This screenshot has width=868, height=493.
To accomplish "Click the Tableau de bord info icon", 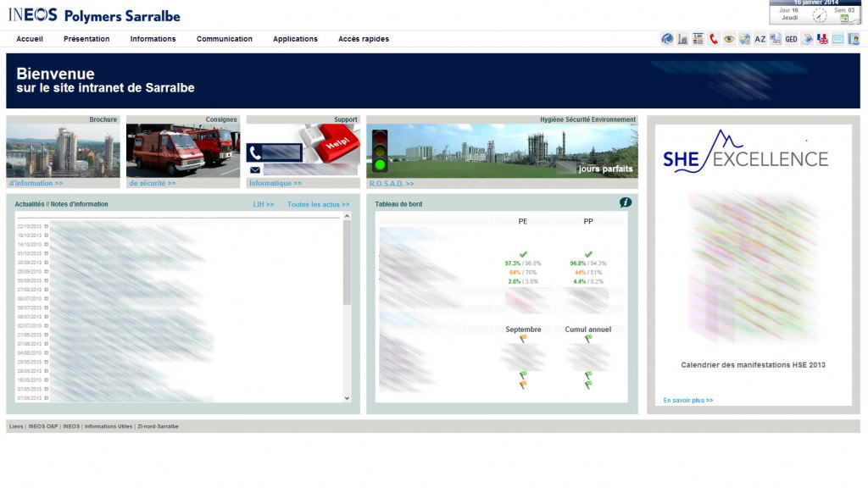I will pos(626,202).
